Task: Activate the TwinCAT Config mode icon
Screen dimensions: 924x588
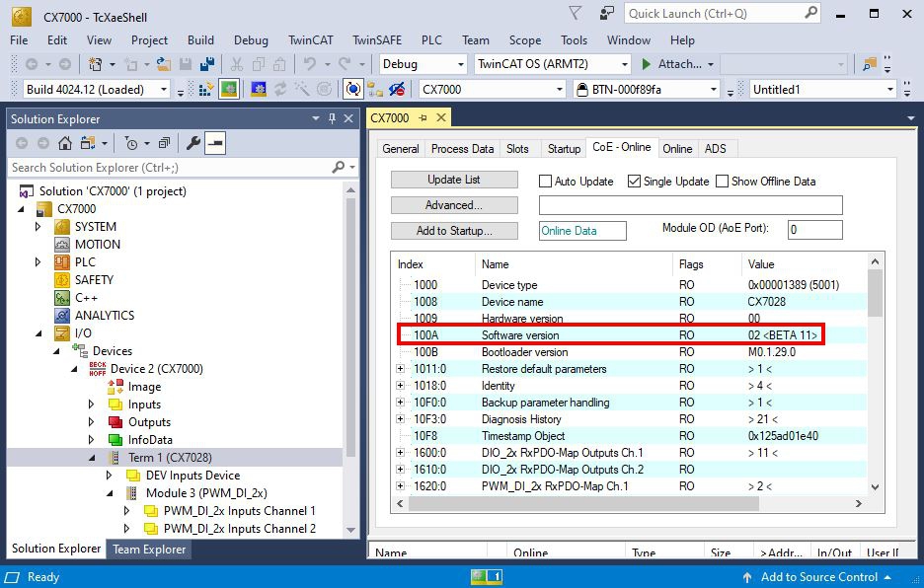Action: tap(229, 88)
